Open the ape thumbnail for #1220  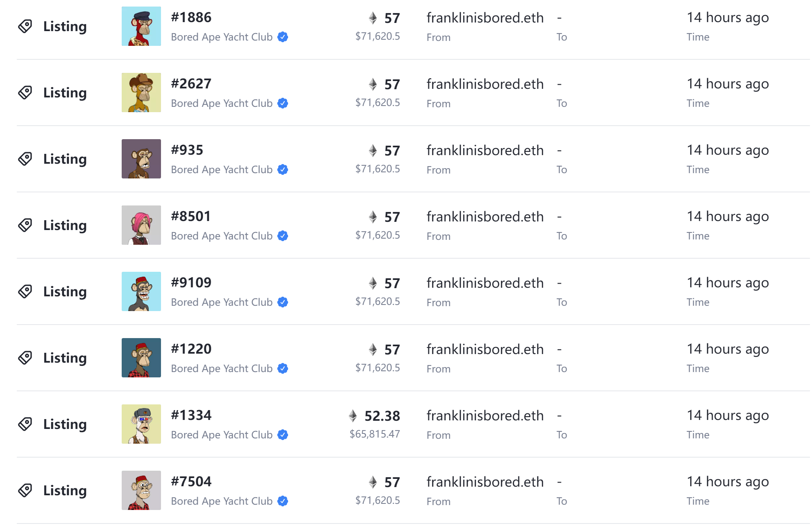(141, 358)
